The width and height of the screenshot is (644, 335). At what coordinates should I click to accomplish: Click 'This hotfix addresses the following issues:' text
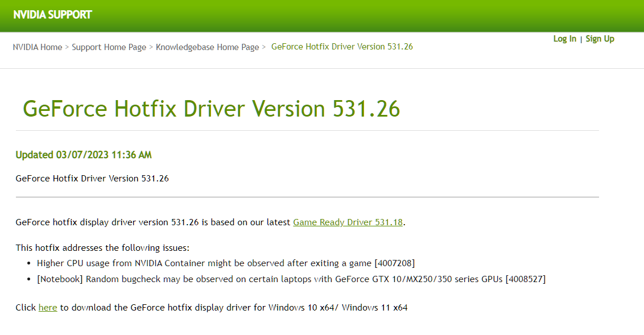click(102, 247)
